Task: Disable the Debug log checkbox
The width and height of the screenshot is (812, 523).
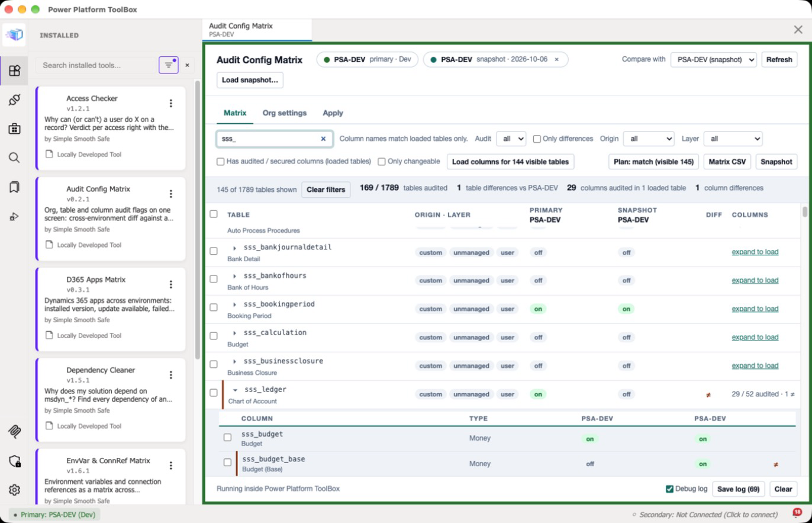Action: tap(669, 489)
